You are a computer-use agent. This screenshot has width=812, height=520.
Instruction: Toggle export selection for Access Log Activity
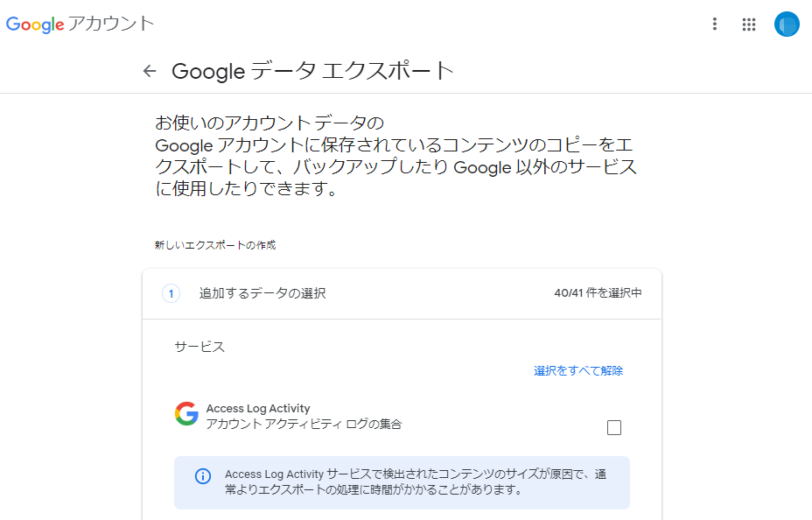click(x=614, y=427)
